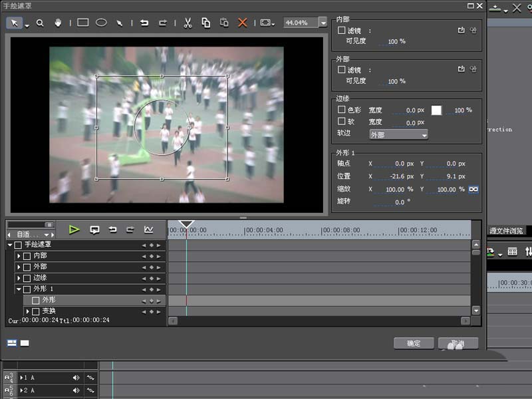Delete shape with orange X icon
Screen dimensions: 532x399
[x=242, y=23]
